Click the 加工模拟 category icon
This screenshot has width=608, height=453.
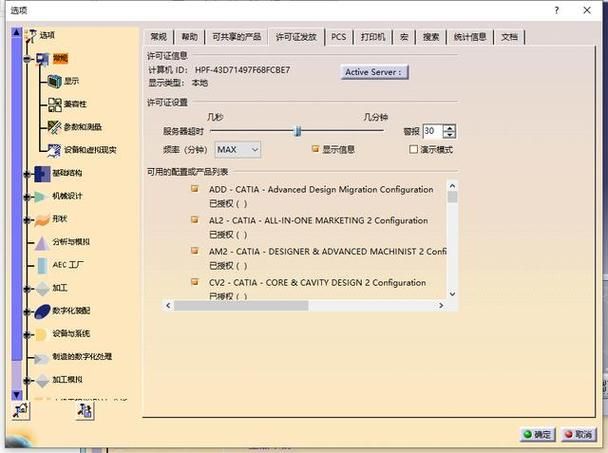pyautogui.click(x=42, y=380)
